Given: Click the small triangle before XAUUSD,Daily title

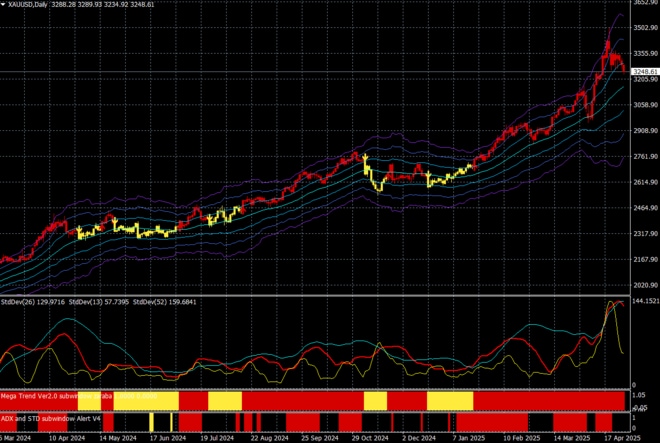Looking at the screenshot, I should point(3,5).
